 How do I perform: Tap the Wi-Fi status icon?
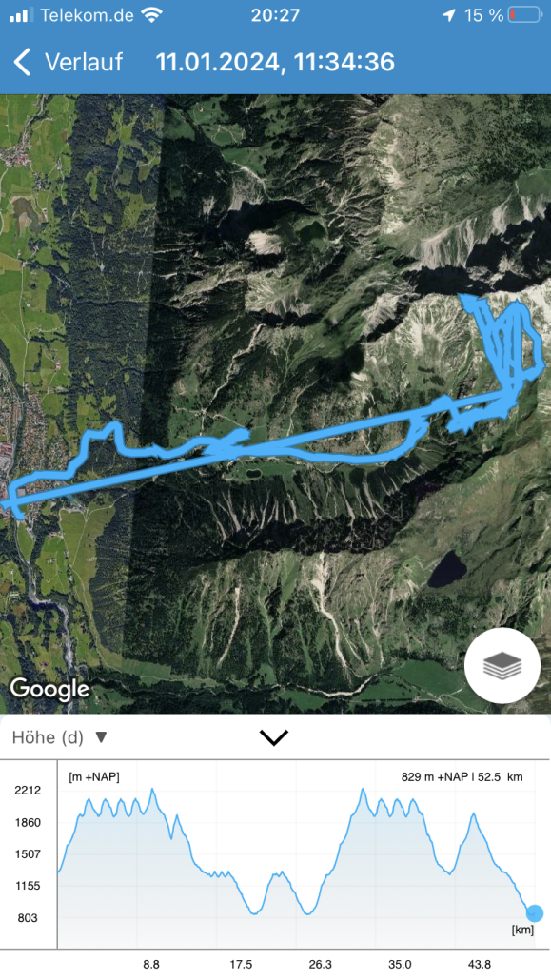151,15
